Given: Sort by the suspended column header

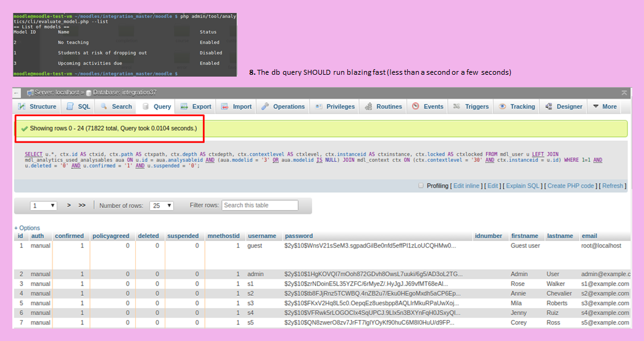Looking at the screenshot, I should (x=183, y=236).
